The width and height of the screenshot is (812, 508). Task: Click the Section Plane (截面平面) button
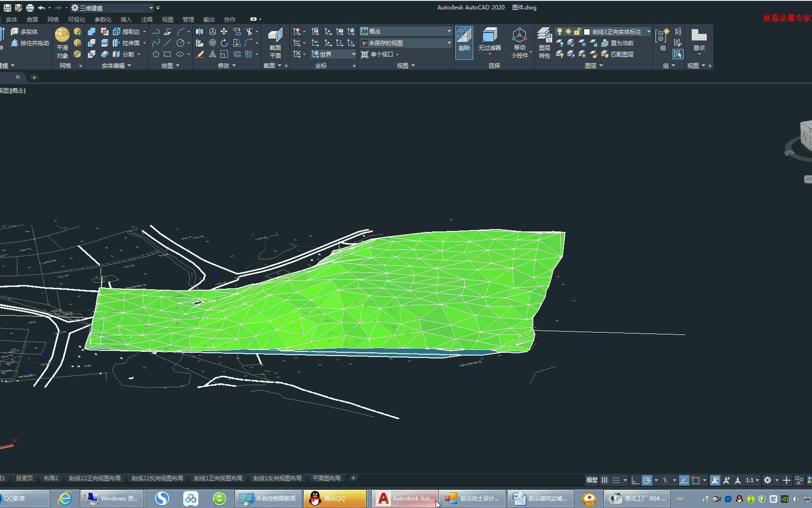point(275,43)
